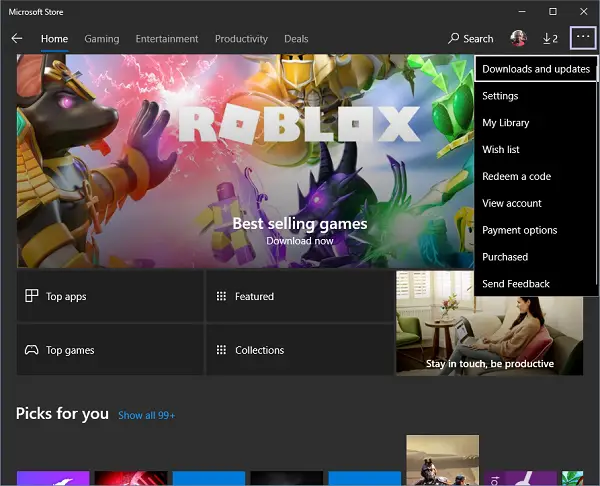Open the game thumbnail with armored character
Viewport: 600px width, 486px height.
442,460
